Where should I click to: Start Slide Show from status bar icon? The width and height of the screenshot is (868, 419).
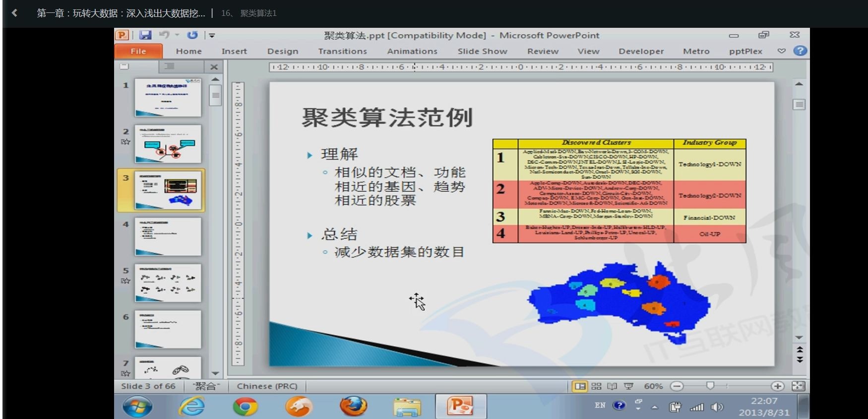tap(628, 386)
